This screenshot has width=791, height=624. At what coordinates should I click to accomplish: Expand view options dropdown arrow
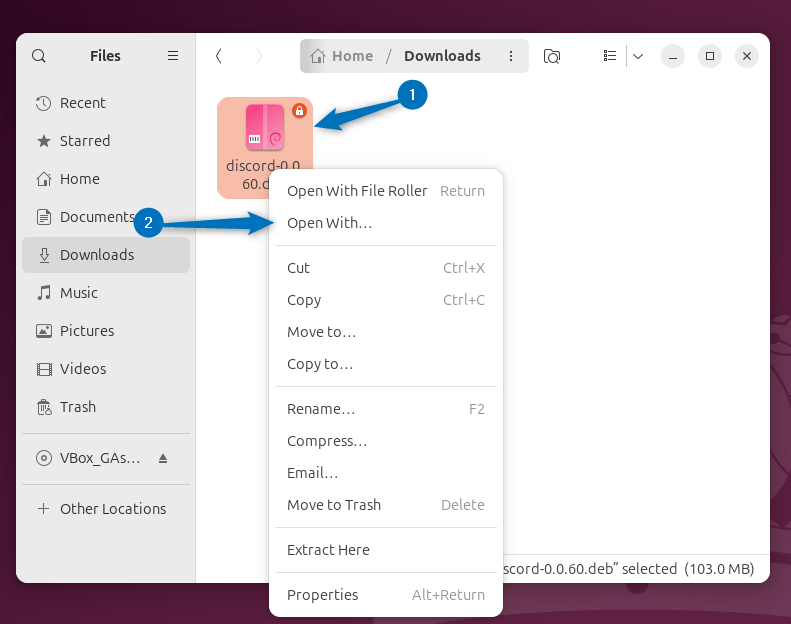[638, 55]
